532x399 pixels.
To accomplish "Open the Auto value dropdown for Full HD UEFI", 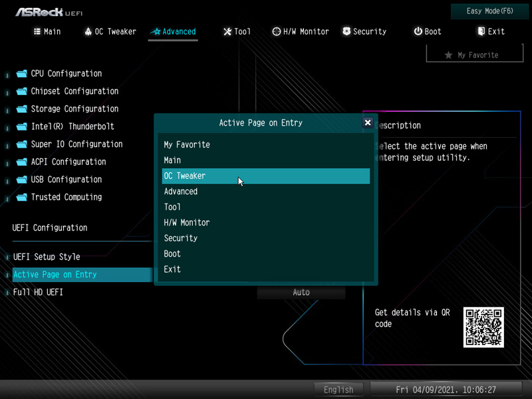I will point(301,293).
